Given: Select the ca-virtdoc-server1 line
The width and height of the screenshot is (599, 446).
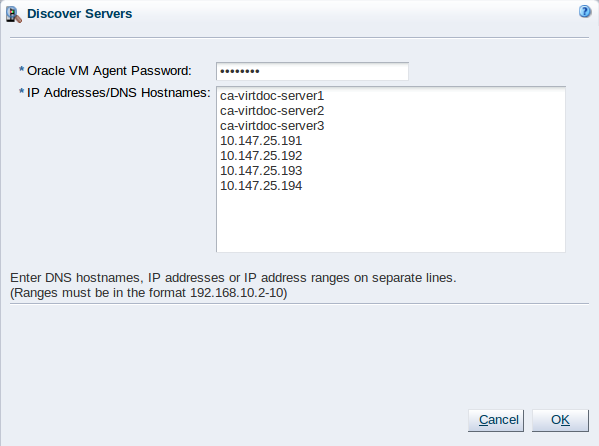Looking at the screenshot, I should 272,96.
